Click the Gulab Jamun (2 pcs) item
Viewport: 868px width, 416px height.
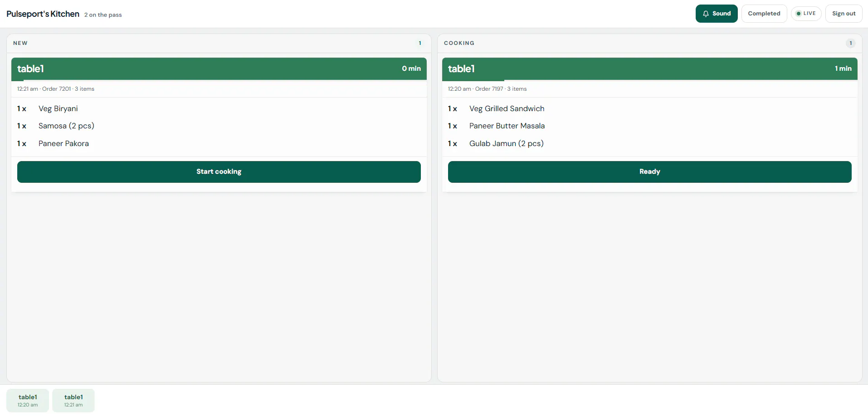coord(506,144)
